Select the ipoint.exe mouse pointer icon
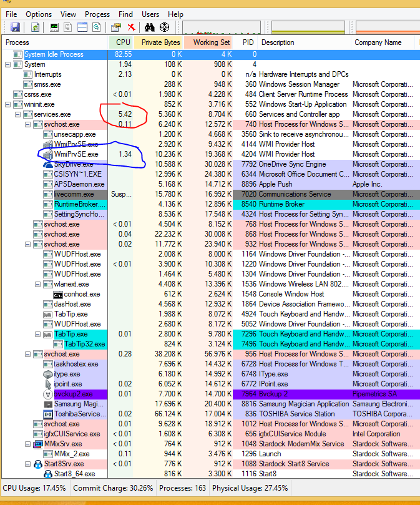The width and height of the screenshot is (420, 505). click(48, 384)
